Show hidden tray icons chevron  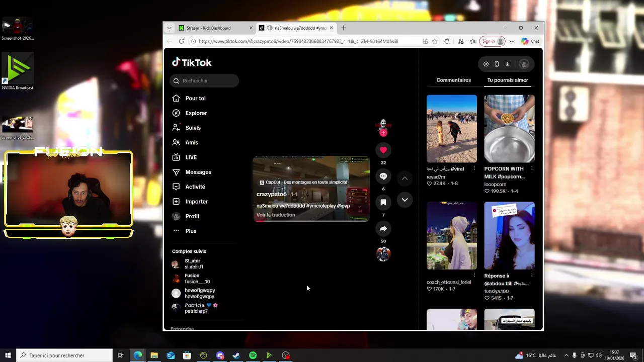tap(566, 355)
